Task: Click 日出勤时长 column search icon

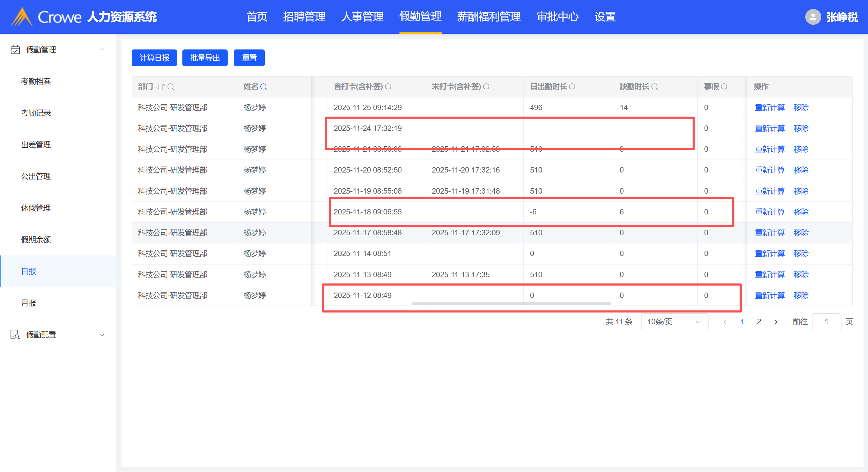Action: click(572, 87)
